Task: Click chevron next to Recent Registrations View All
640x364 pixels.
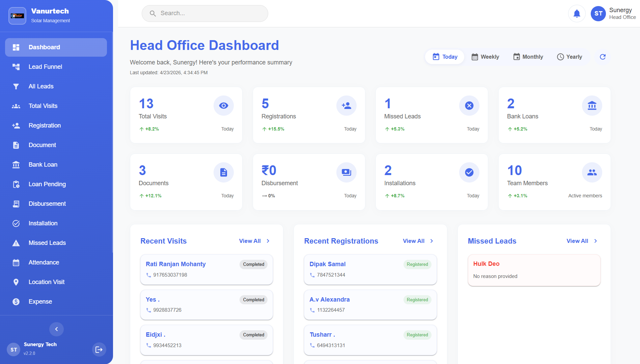Action: (432, 241)
